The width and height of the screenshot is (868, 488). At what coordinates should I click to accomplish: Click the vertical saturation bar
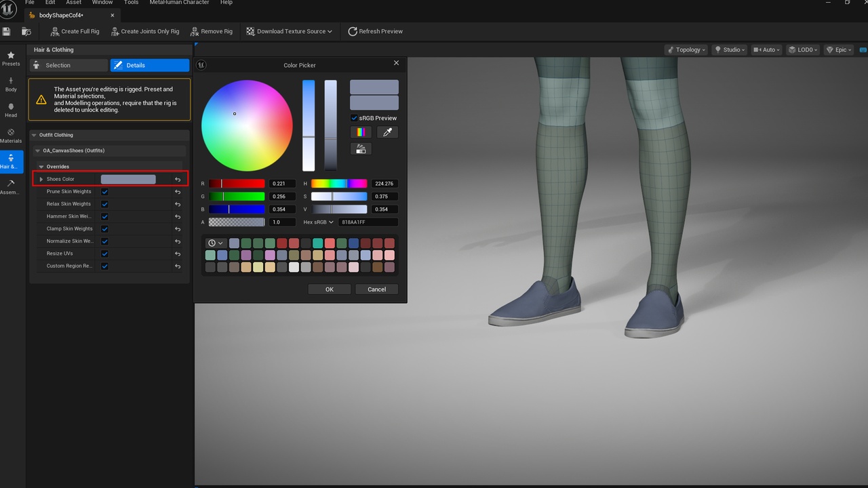click(x=309, y=125)
